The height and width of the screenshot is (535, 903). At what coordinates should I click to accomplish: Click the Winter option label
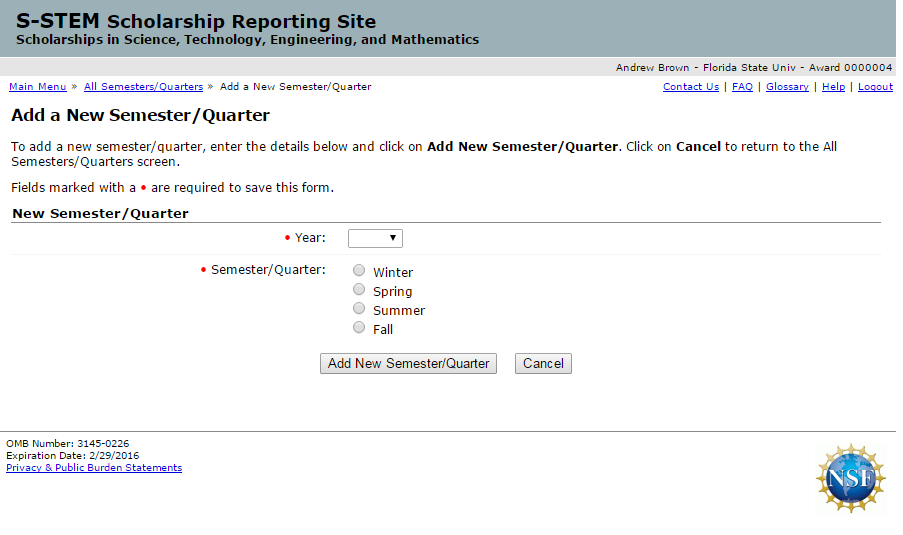tap(393, 272)
